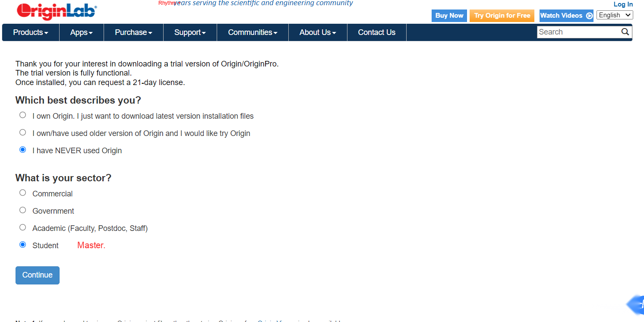Click the 'Which best describes you?' heading

(78, 101)
